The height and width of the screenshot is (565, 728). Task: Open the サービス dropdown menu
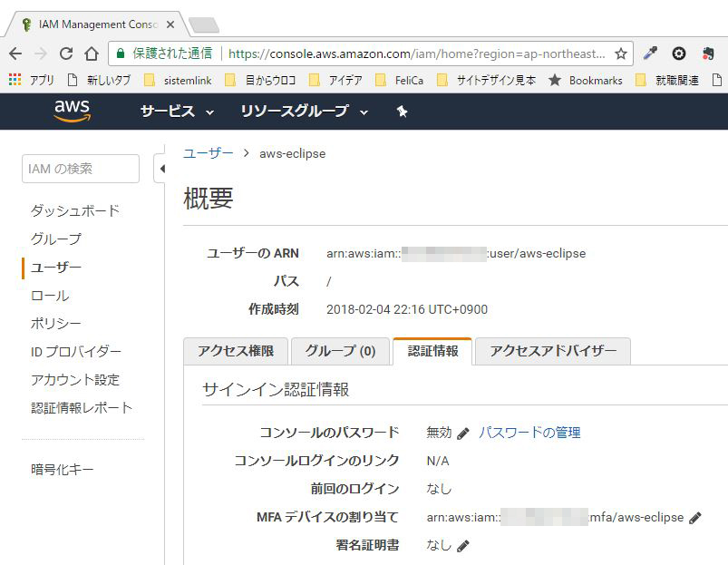point(177,112)
